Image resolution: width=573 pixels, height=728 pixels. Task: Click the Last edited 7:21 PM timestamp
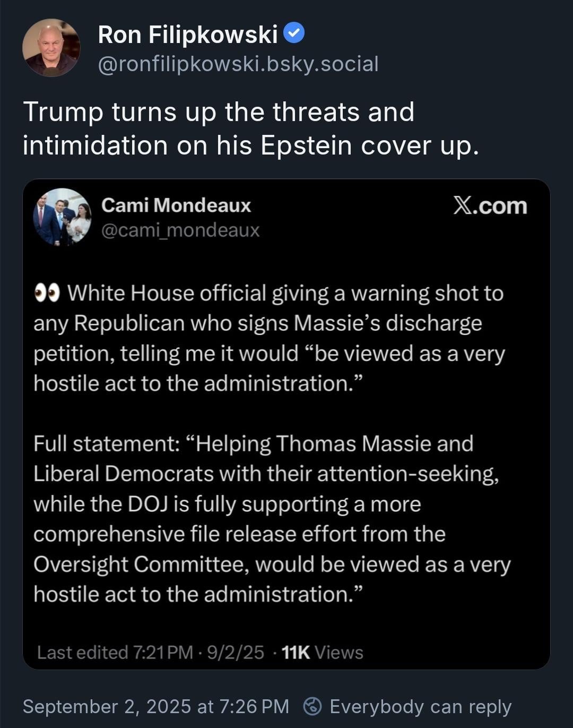pyautogui.click(x=115, y=652)
